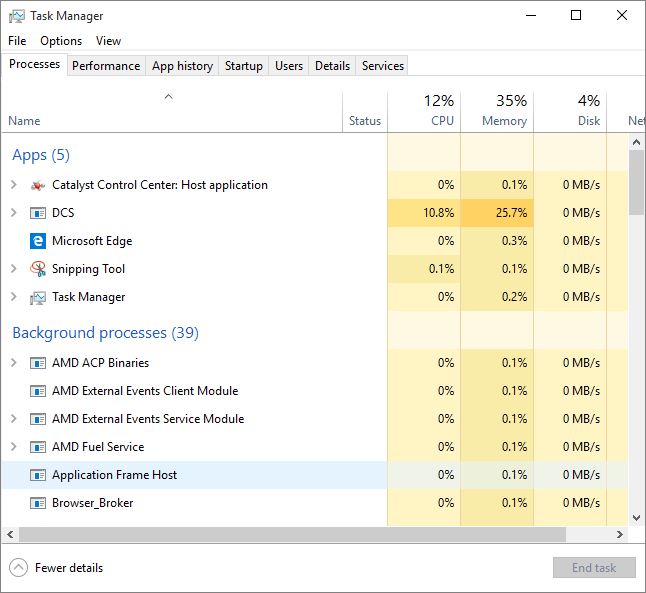Click the horizontal scrollbar right arrow

pyautogui.click(x=620, y=534)
